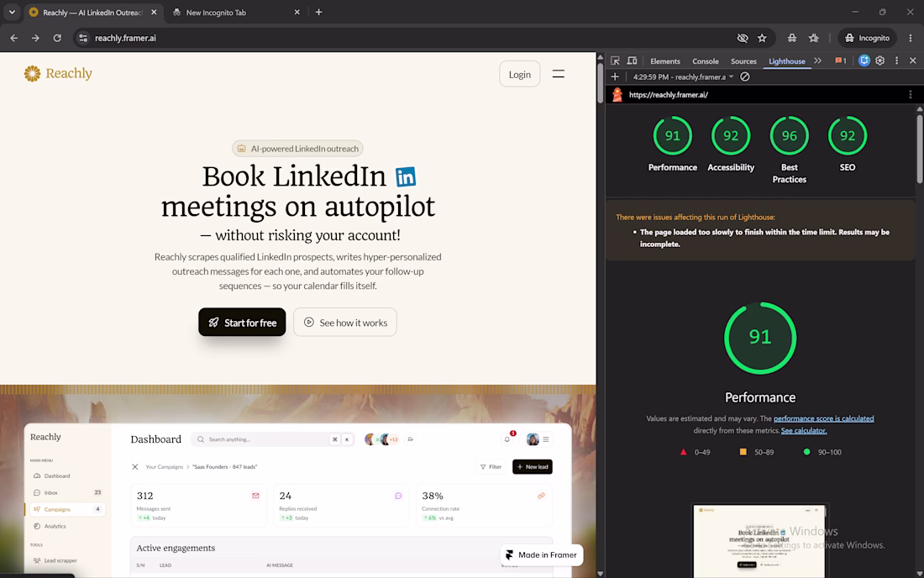Open the Lighthouse report selector dropdown
Viewport: 924px width, 578px height.
(x=683, y=76)
